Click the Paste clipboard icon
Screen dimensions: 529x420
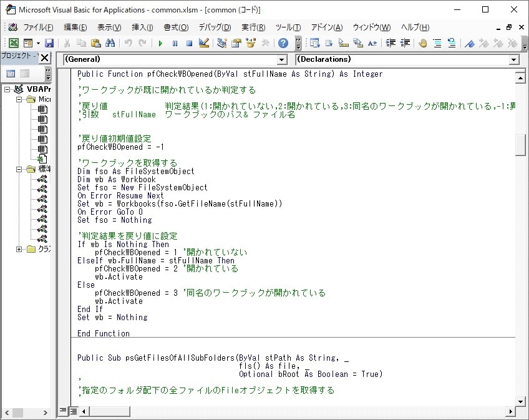[96, 43]
